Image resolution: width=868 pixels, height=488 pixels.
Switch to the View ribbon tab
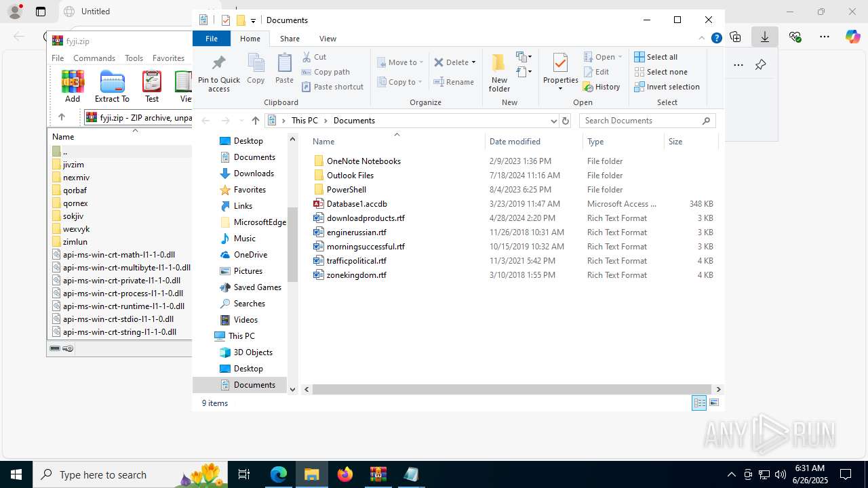pyautogui.click(x=328, y=39)
